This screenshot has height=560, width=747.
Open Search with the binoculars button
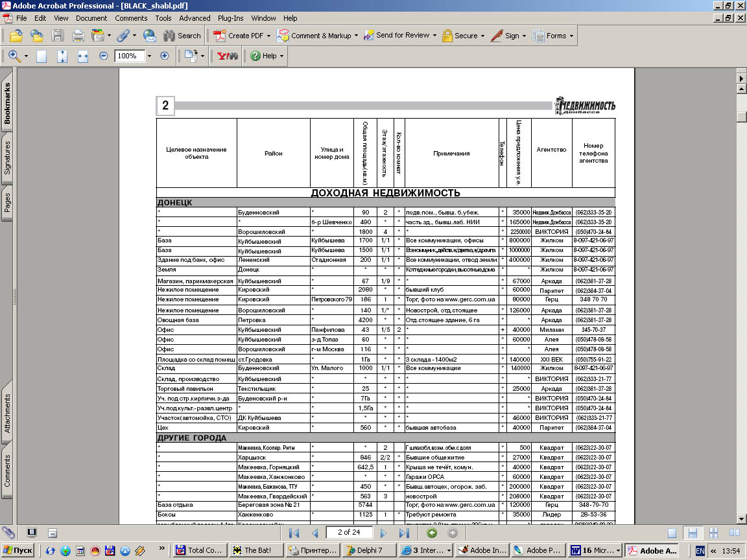click(x=182, y=36)
